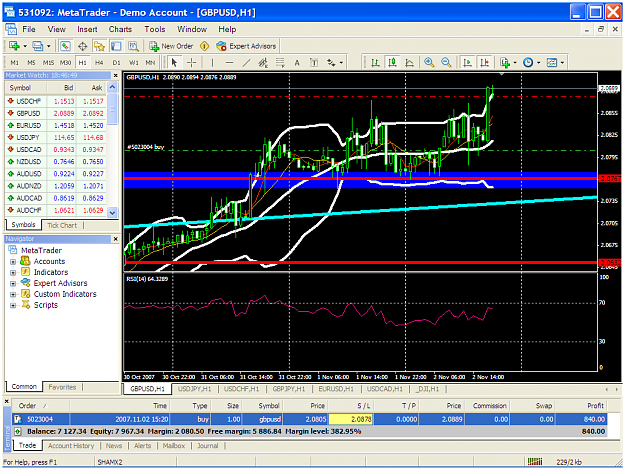The width and height of the screenshot is (625, 470).
Task: Switch chart to Bar Chart mode
Action: pos(375,62)
